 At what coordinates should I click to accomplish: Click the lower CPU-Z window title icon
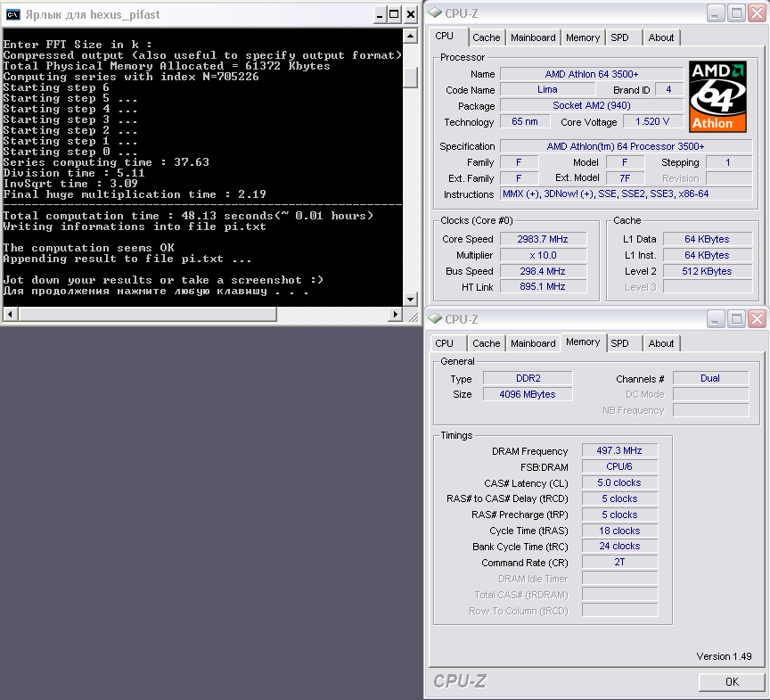435,319
